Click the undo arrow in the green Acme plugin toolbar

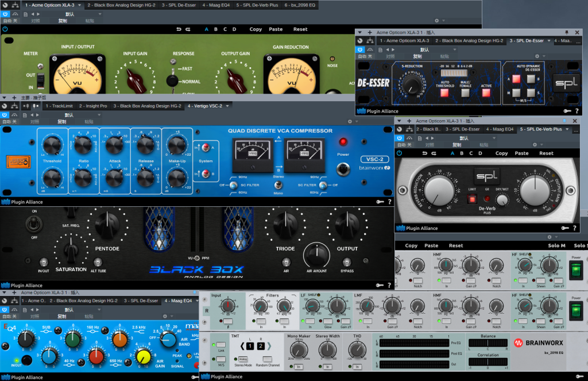pyautogui.click(x=179, y=29)
